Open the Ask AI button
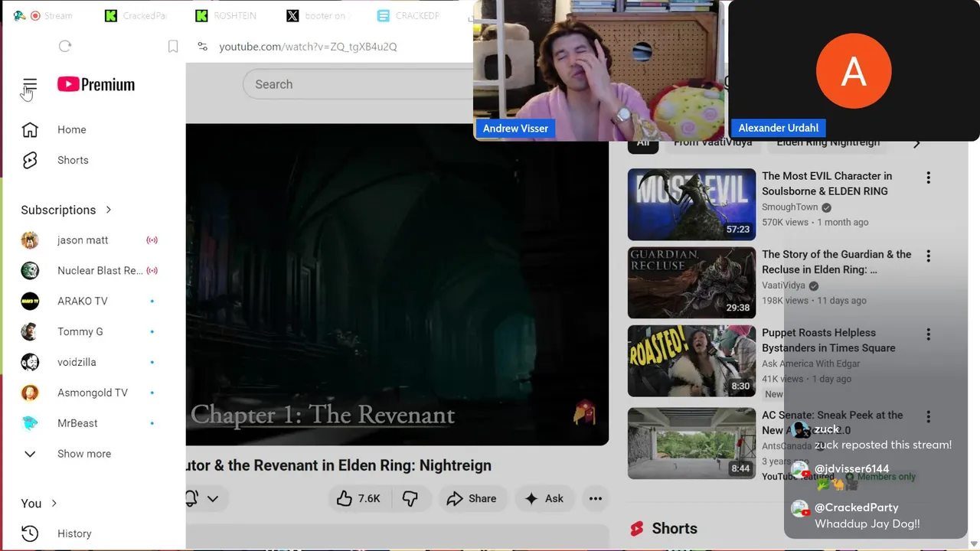The width and height of the screenshot is (980, 551). (544, 498)
